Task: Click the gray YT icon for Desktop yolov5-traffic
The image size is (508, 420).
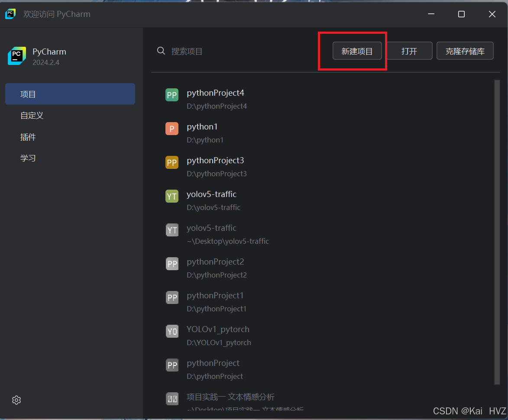Action: point(171,230)
